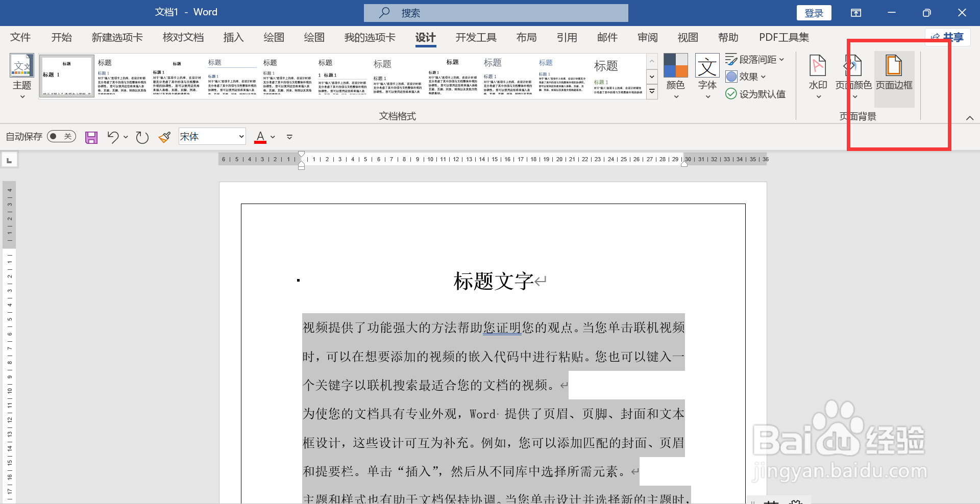Click Set as Default (设为默认值)

click(x=755, y=94)
